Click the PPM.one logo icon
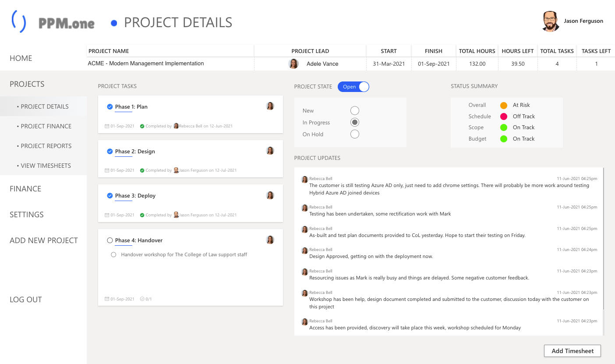615x364 pixels. point(19,21)
